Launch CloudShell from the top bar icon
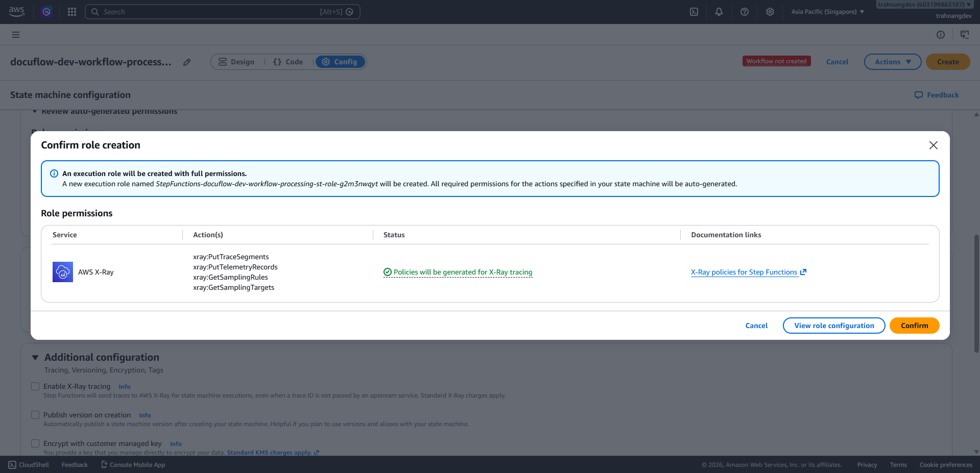Viewport: 980px width, 473px height. point(694,12)
